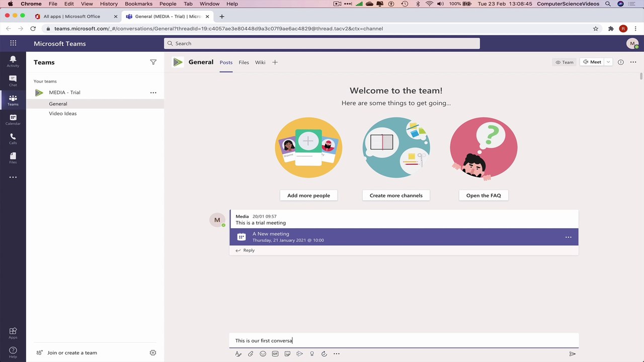The height and width of the screenshot is (362, 644).
Task: Open the app launcher waffle icon
Action: (x=13, y=43)
